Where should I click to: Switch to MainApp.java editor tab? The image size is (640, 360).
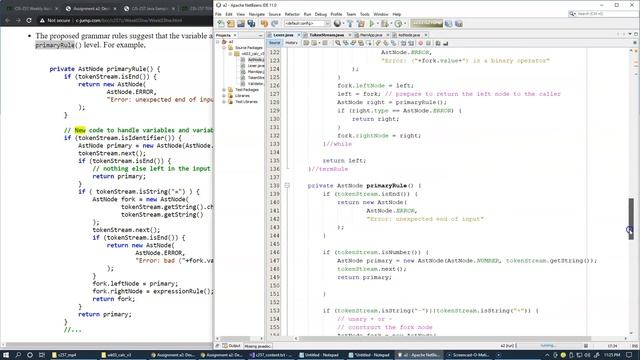tap(371, 35)
